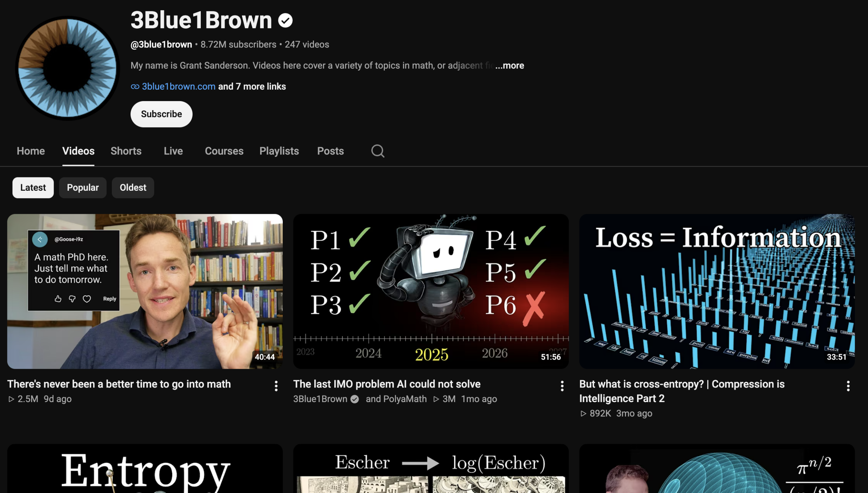Open 'But what is cross-entropy?' video title
The width and height of the screenshot is (868, 493).
click(682, 391)
